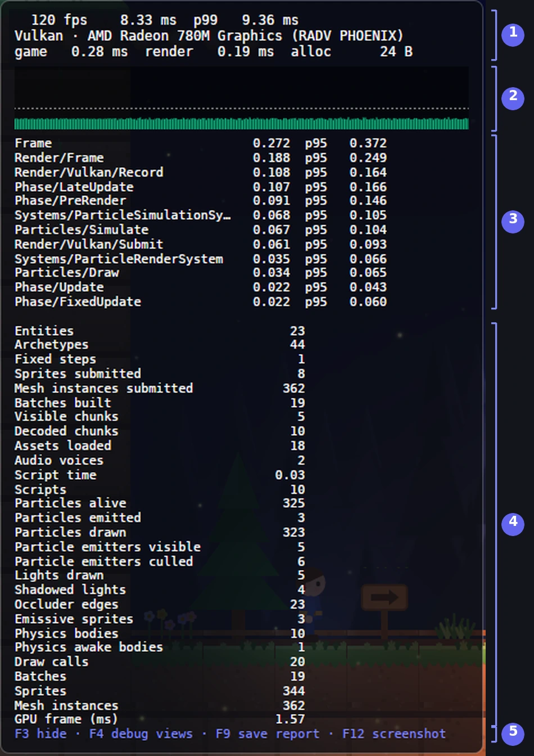
Task: Select the "Render/Vulkan/Submit" profiler entry
Action: point(89,245)
